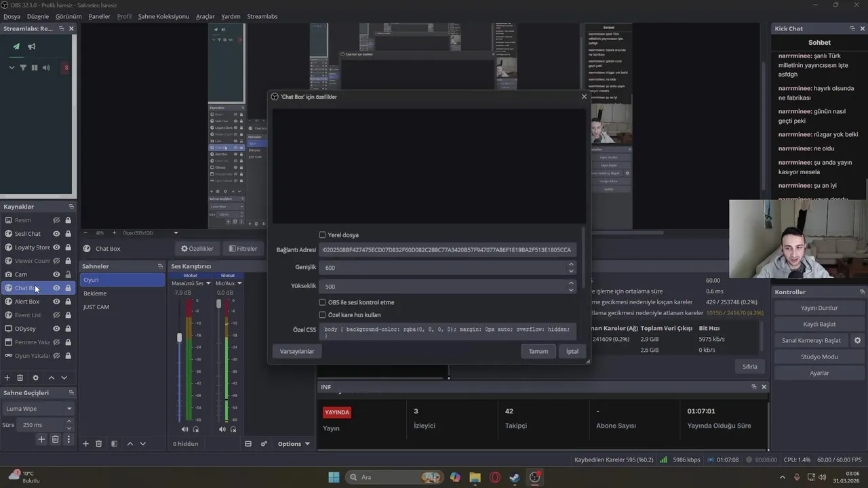Toggle visibility of Sesli Chat source
The width and height of the screenshot is (868, 488).
tap(57, 234)
